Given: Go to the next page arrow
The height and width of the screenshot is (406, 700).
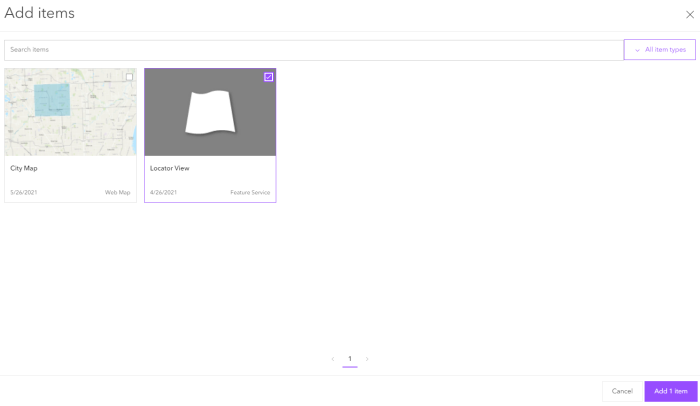Looking at the screenshot, I should (367, 359).
